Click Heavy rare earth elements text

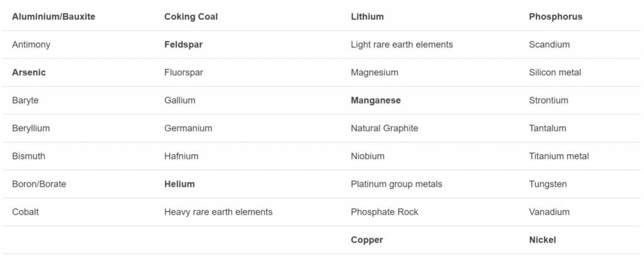(218, 212)
